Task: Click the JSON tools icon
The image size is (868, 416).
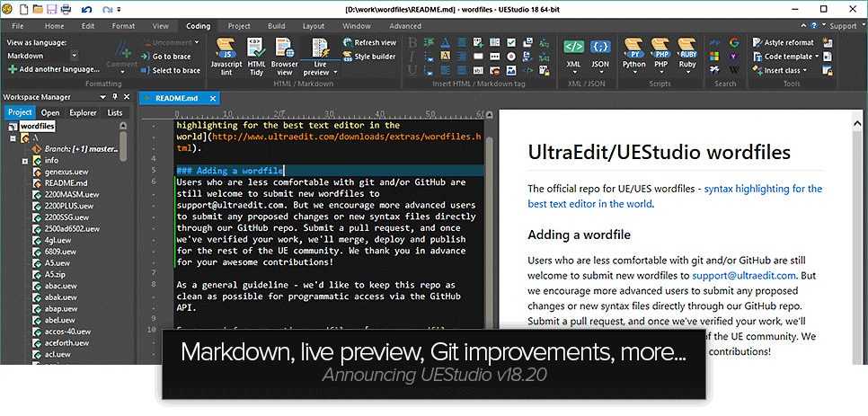Action: pyautogui.click(x=600, y=47)
